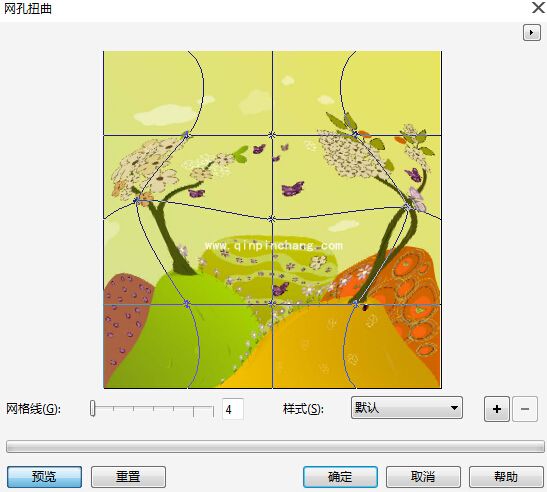Click the 网格线 slider handle
The image size is (547, 492).
92,408
